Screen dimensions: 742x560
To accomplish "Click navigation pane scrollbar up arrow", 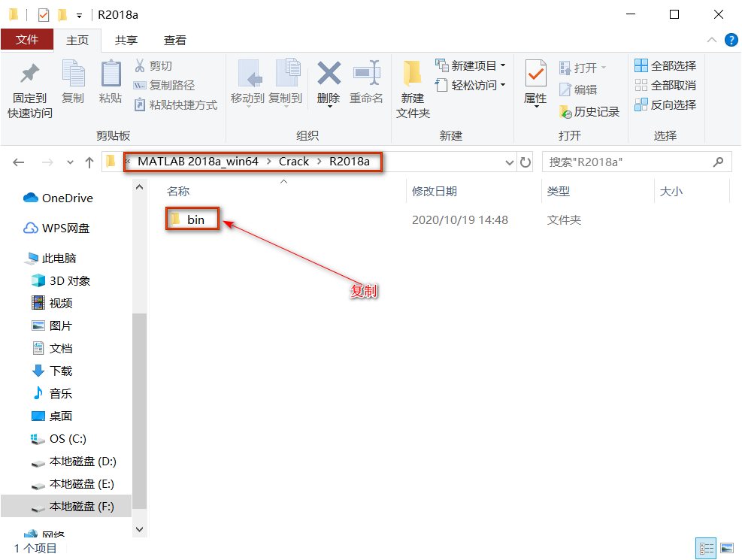I will point(139,187).
